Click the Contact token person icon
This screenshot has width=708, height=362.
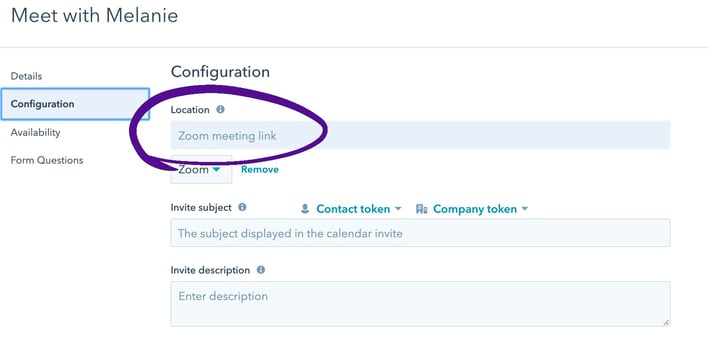(x=305, y=209)
